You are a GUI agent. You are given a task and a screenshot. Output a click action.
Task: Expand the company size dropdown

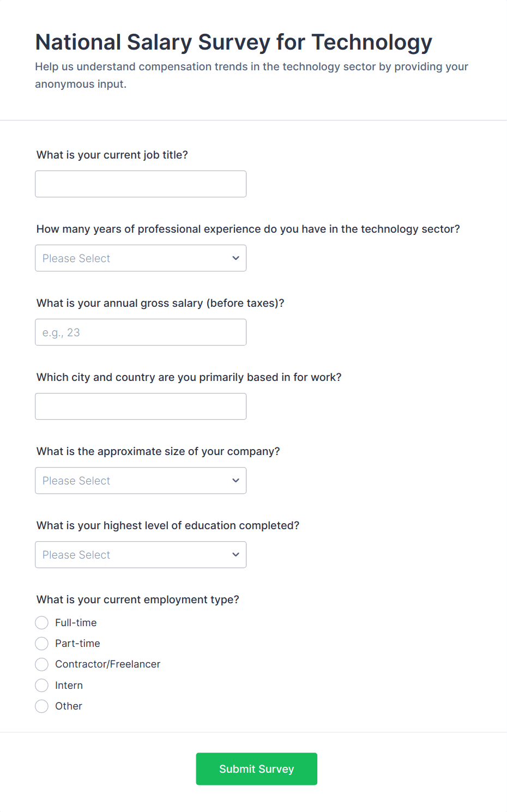pyautogui.click(x=141, y=481)
